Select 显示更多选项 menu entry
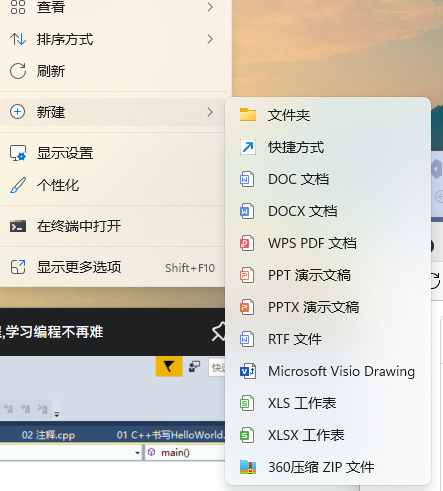The image size is (443, 491). click(113, 267)
